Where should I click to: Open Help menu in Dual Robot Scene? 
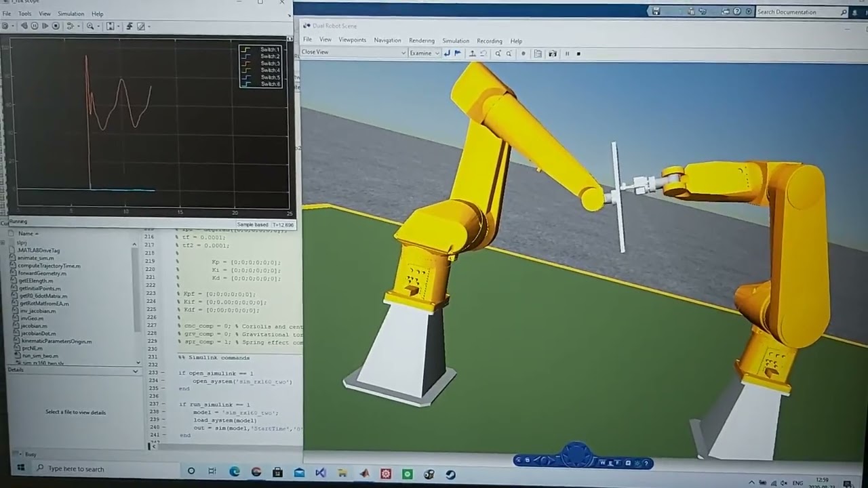click(516, 41)
